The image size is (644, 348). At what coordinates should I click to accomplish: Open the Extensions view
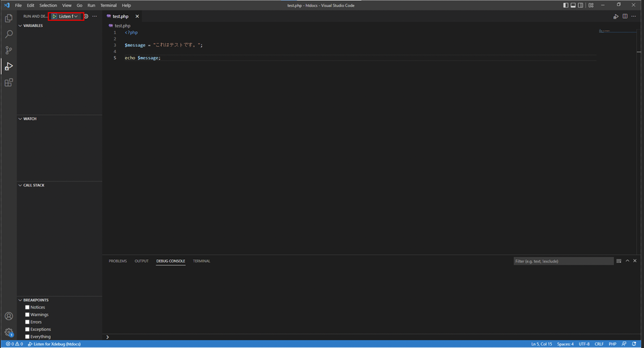pos(8,82)
